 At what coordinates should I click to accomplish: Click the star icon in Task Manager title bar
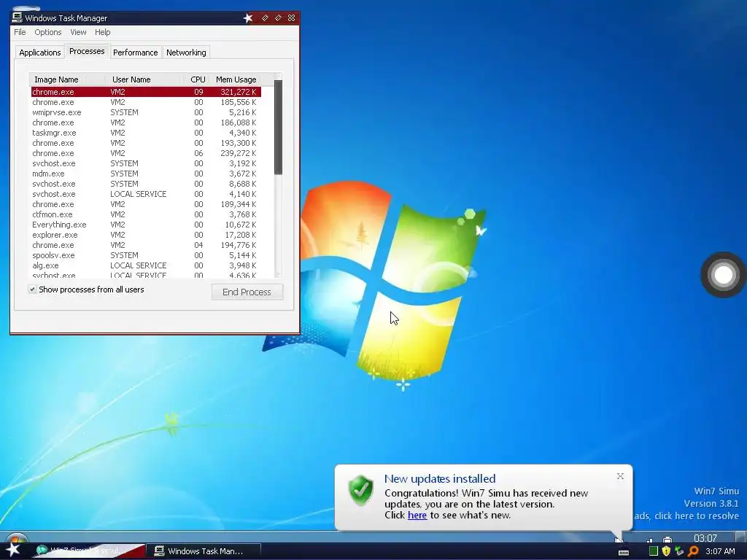coord(248,18)
